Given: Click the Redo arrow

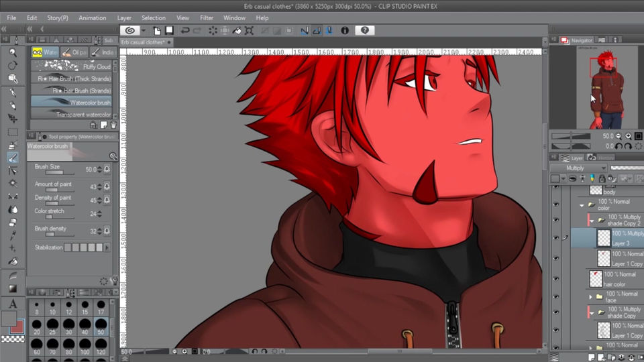Looking at the screenshot, I should click(x=197, y=30).
